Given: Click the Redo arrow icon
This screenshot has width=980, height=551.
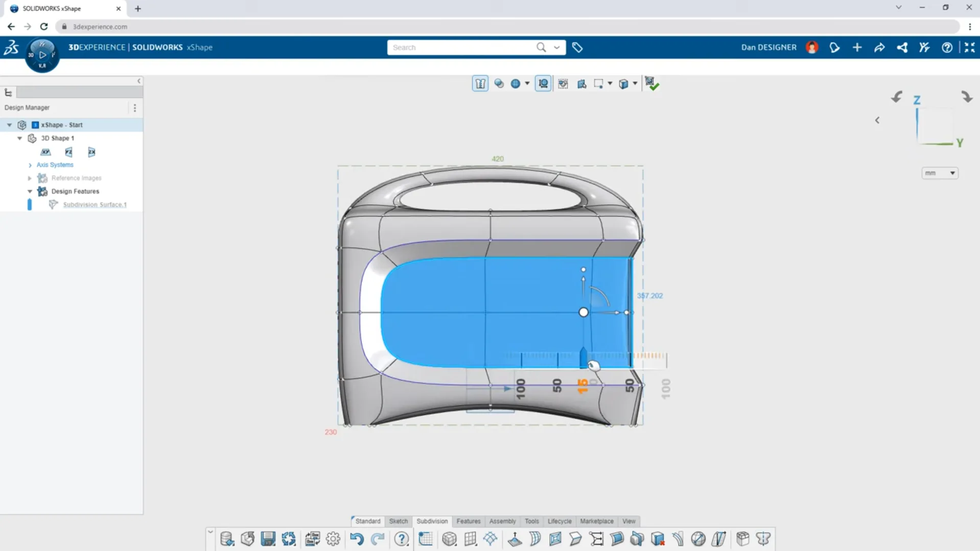Looking at the screenshot, I should [378, 539].
